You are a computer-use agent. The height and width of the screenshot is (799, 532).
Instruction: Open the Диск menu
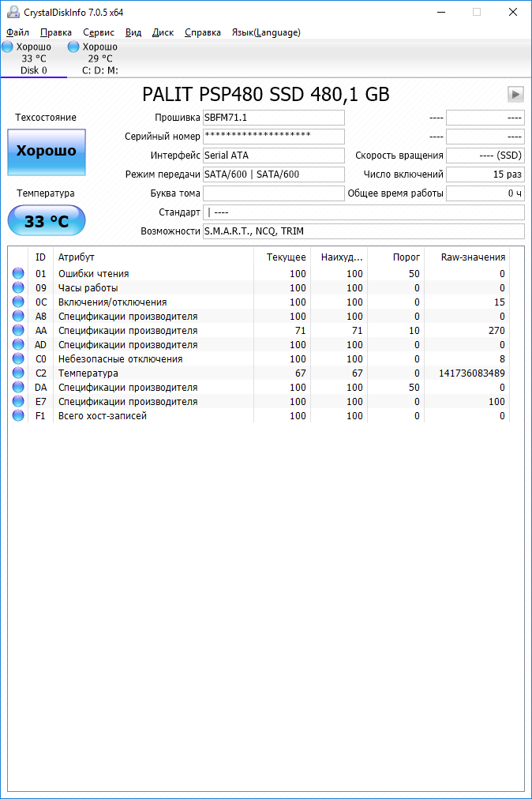pos(163,32)
